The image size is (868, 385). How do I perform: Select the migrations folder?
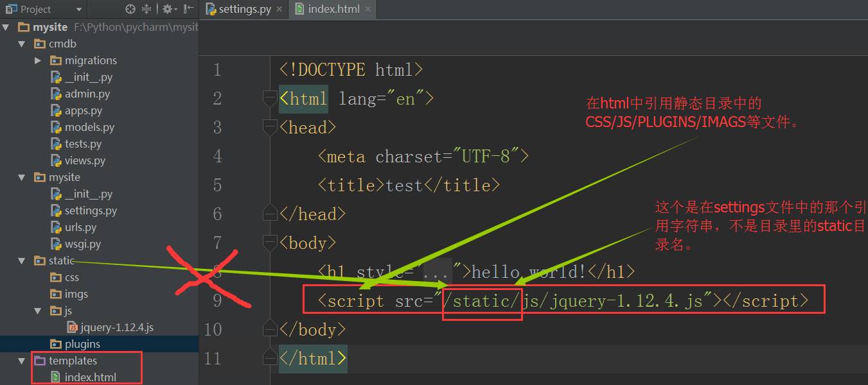point(91,60)
